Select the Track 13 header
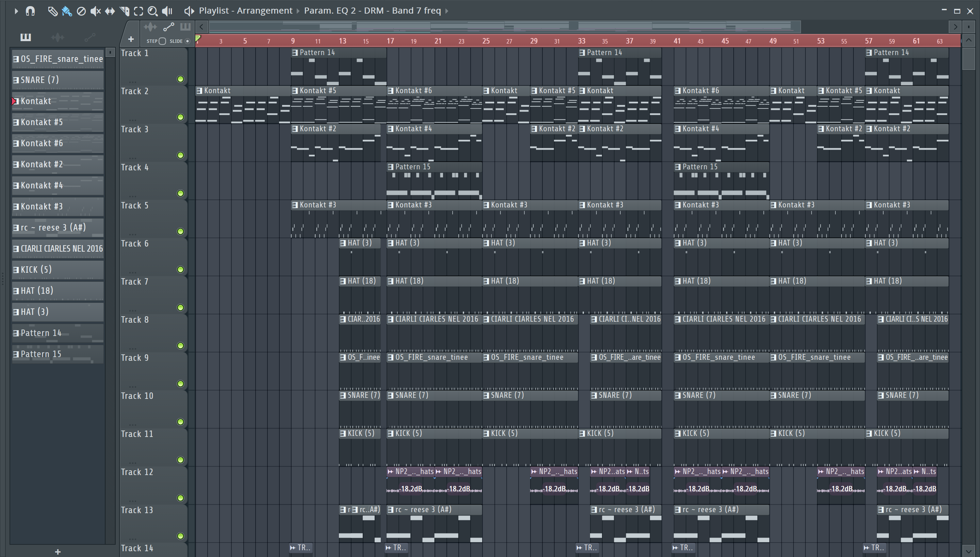 coord(153,523)
